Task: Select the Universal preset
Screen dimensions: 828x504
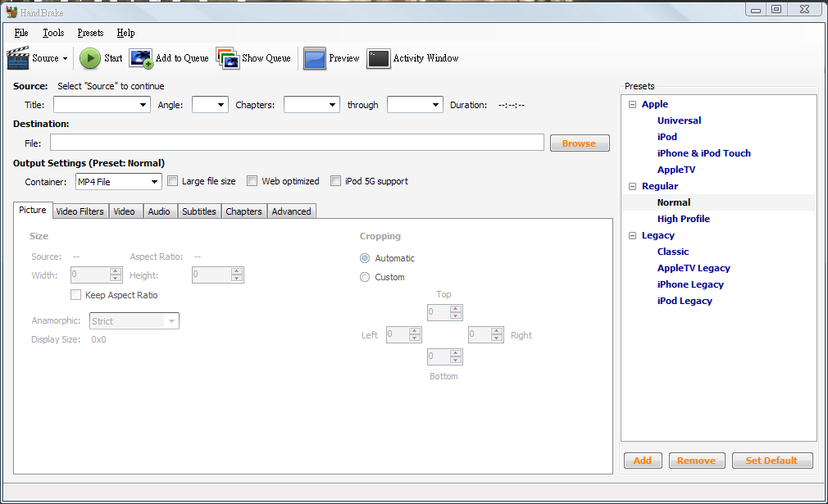Action: (x=679, y=120)
